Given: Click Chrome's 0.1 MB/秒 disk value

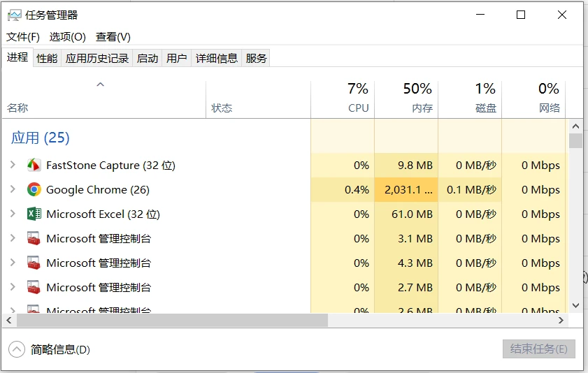Looking at the screenshot, I should click(471, 189).
